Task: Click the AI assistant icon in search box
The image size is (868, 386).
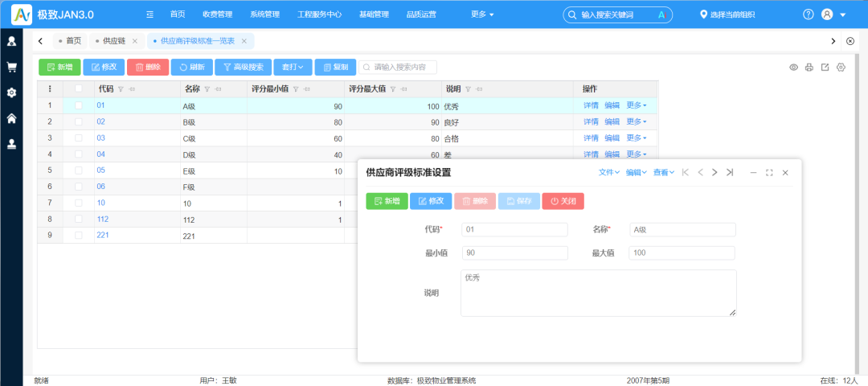Action: (661, 15)
